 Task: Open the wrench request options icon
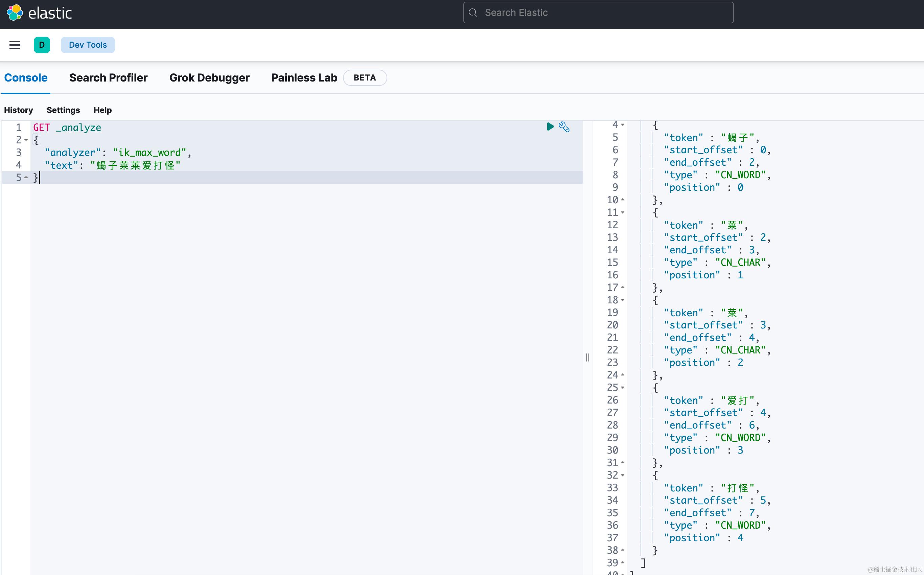pyautogui.click(x=564, y=127)
